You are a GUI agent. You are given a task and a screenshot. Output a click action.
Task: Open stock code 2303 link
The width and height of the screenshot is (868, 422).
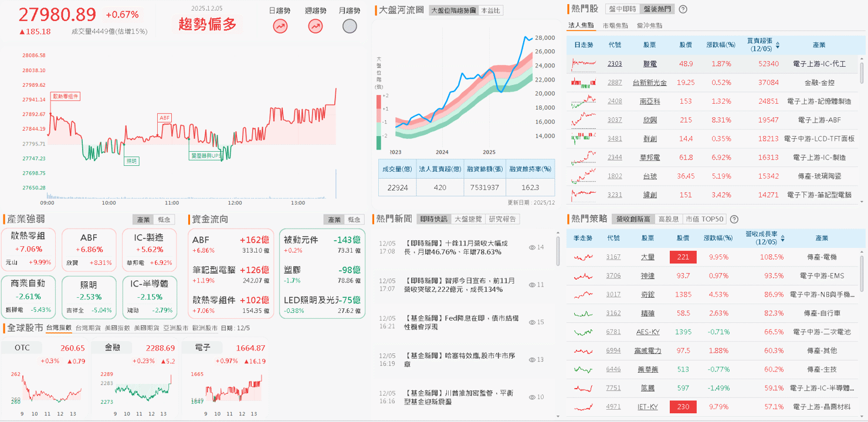615,64
